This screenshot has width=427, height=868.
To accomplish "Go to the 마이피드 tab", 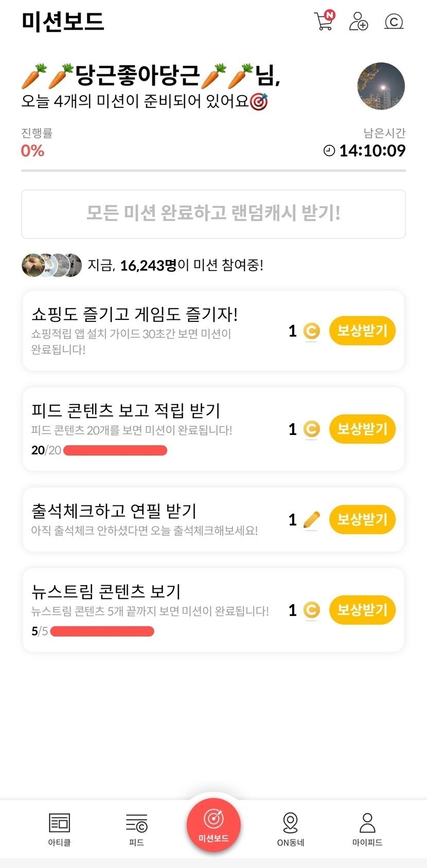I will pos(367,829).
